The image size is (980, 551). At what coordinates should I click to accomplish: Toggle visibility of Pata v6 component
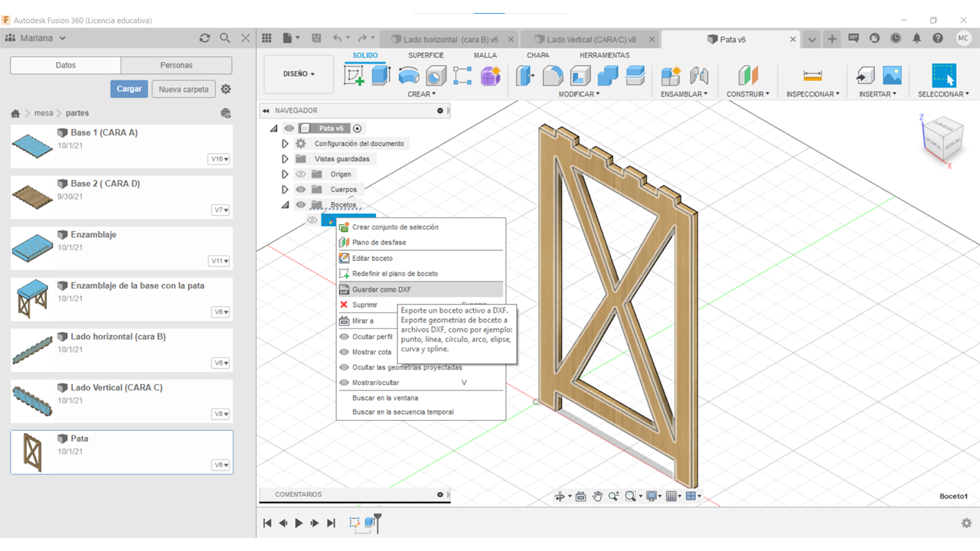point(289,129)
